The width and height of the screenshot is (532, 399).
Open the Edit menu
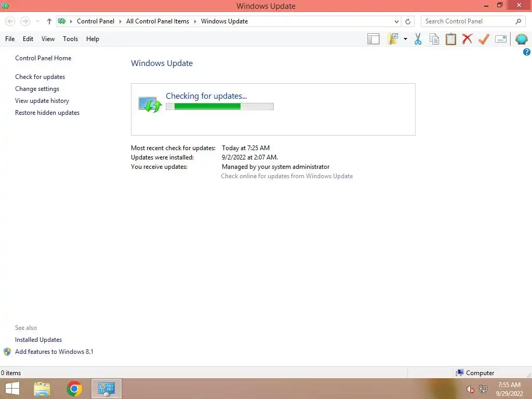[28, 39]
